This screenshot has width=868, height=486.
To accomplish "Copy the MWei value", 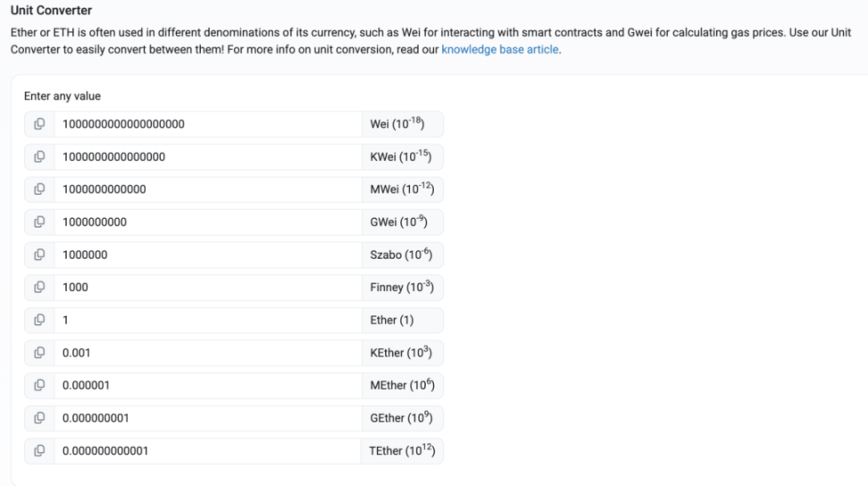I will point(39,189).
